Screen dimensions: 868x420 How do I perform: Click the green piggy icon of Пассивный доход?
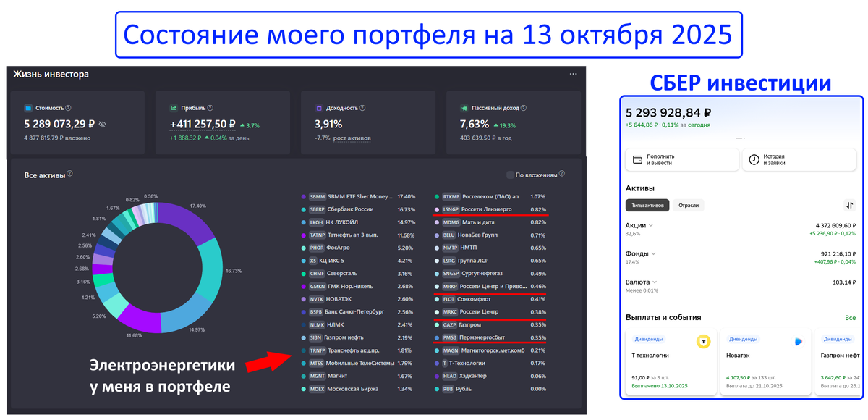tap(465, 108)
